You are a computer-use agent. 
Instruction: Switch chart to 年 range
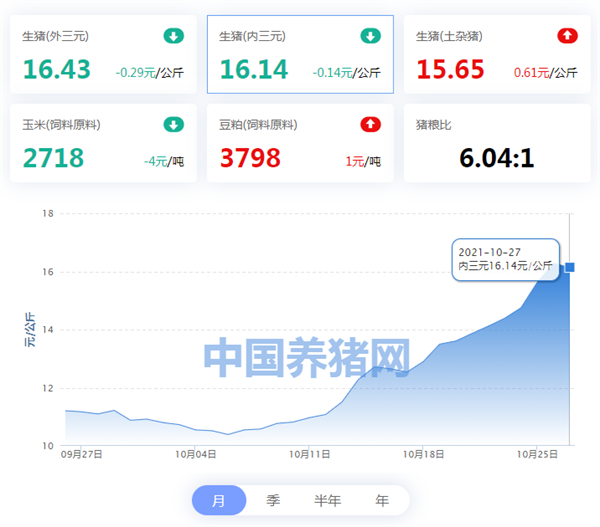[382, 500]
